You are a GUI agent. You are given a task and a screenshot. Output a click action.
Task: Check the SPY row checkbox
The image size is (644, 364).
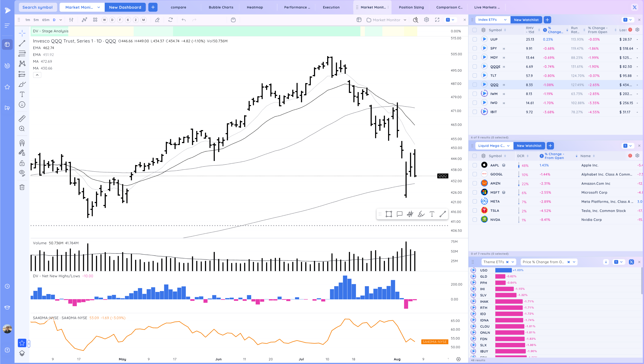475,49
